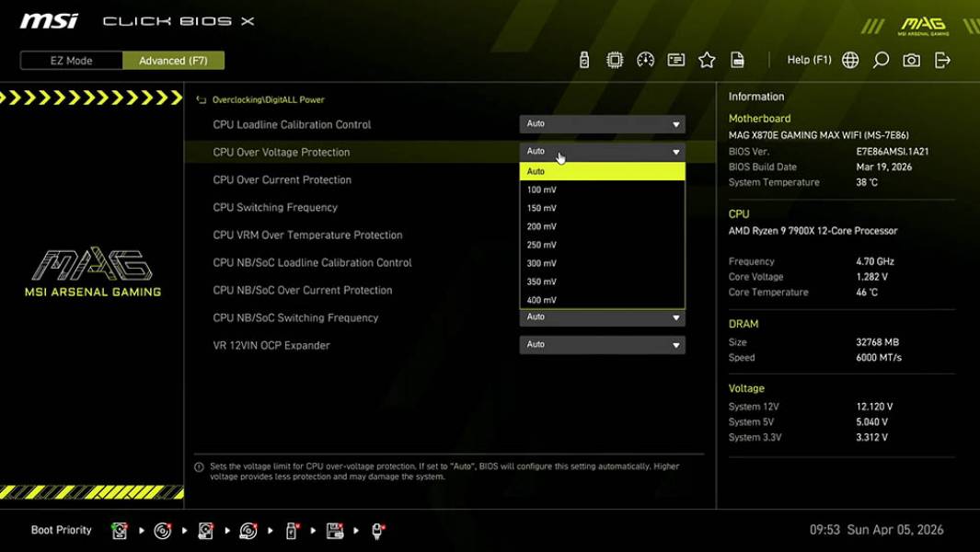This screenshot has width=980, height=552.
Task: Open BIOS search with the magnifier icon
Action: coord(880,60)
